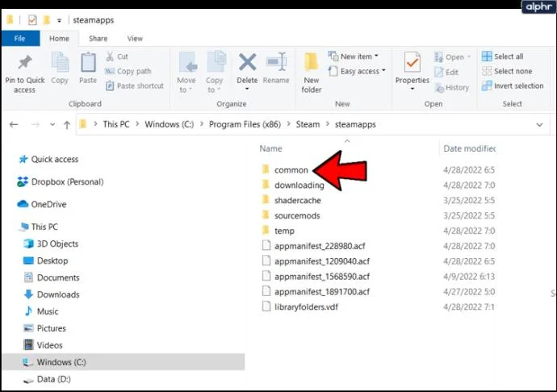The image size is (557, 392).
Task: Click the Properties icon in title bar
Action: point(32,20)
